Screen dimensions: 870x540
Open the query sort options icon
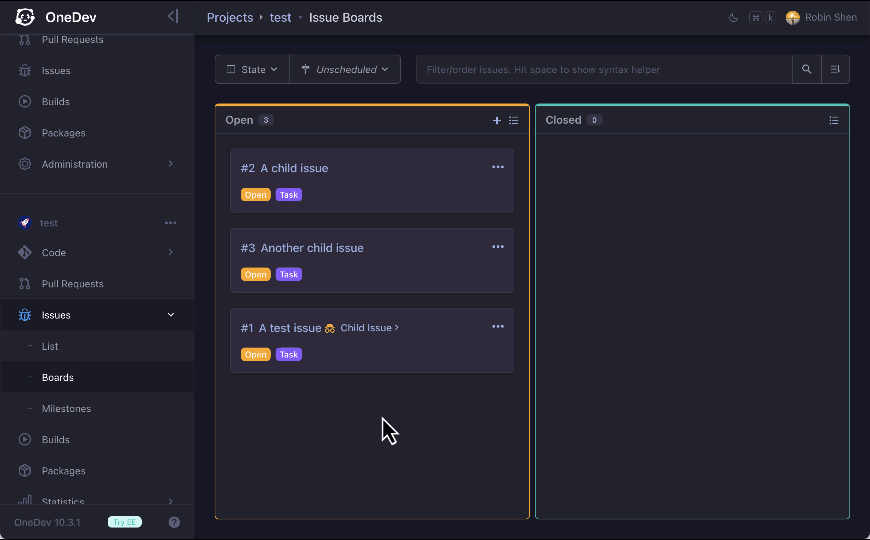tap(835, 70)
